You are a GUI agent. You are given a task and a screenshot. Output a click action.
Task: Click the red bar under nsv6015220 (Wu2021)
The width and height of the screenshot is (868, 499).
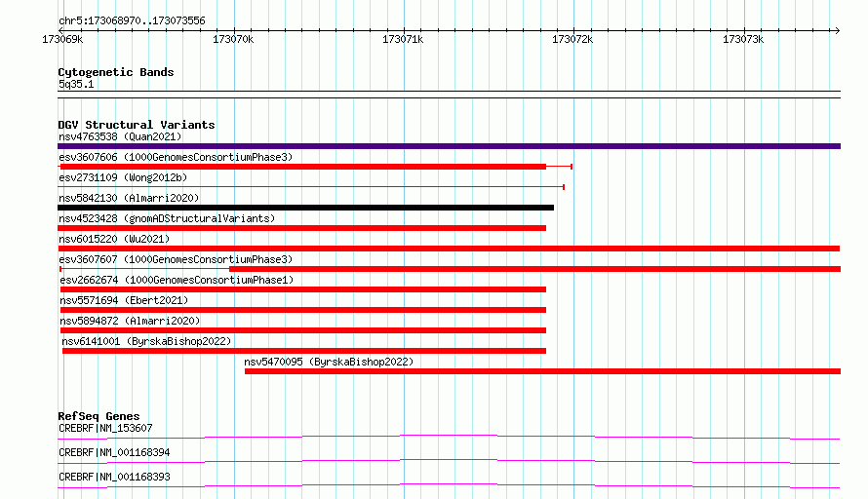click(449, 249)
